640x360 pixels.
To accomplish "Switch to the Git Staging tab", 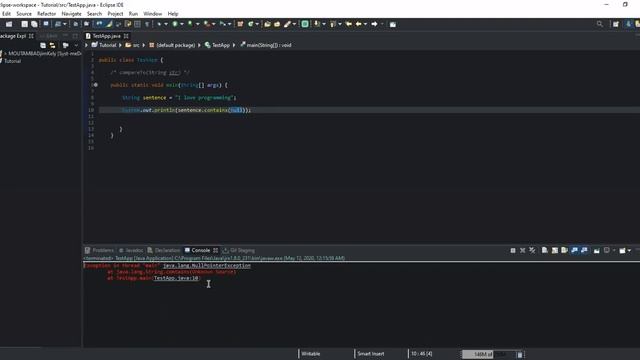I will (x=239, y=250).
